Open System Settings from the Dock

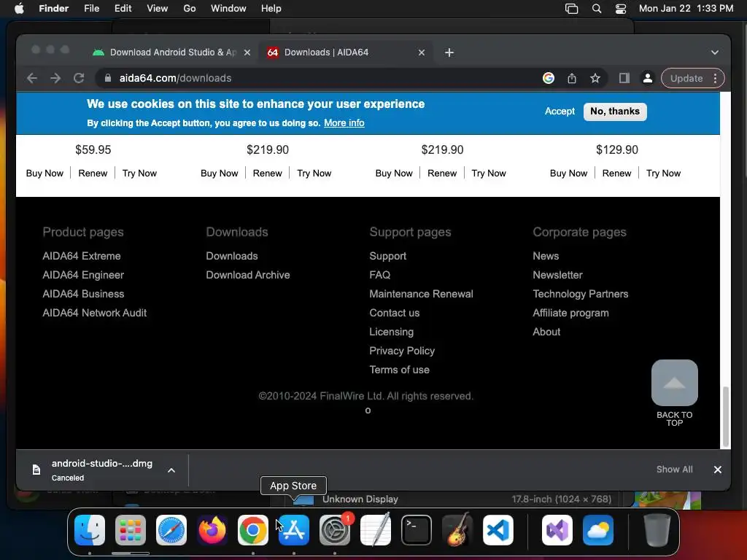coord(335,530)
